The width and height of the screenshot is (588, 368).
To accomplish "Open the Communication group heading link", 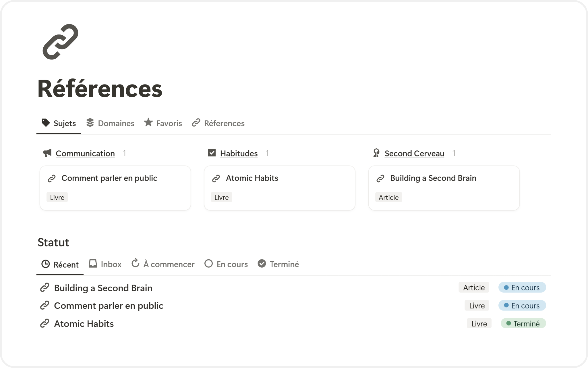I will coord(85,154).
